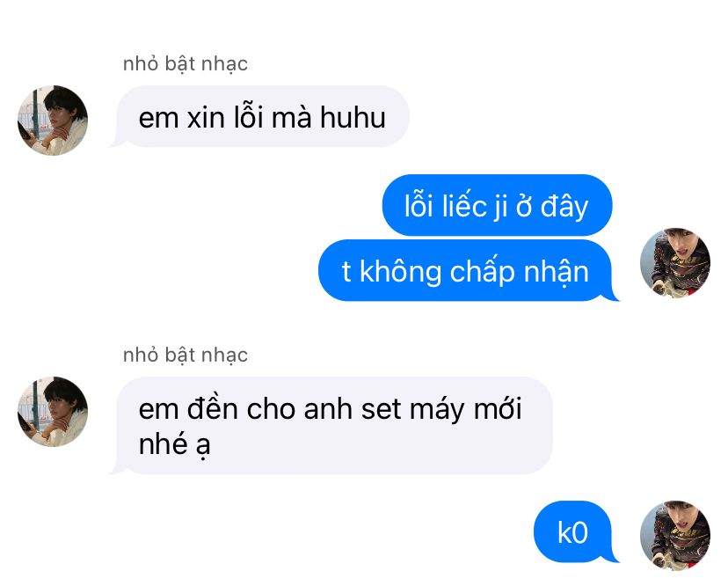Select the "em xin lỗi mà huhu" message bubble

click(x=261, y=117)
